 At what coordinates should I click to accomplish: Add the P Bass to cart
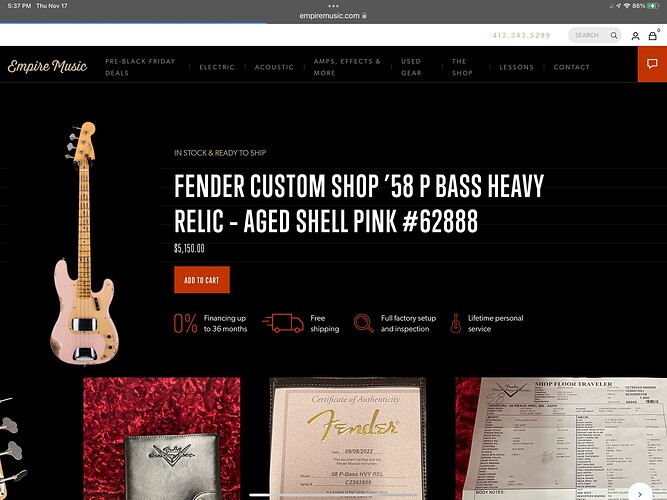point(202,280)
